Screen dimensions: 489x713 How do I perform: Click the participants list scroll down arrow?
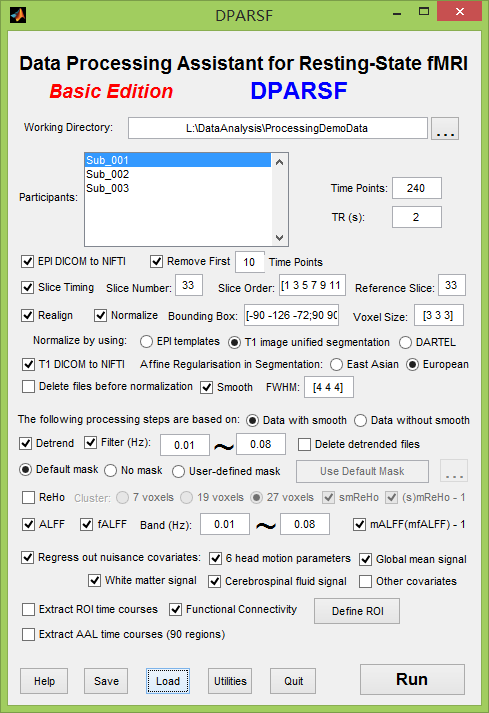(x=279, y=237)
